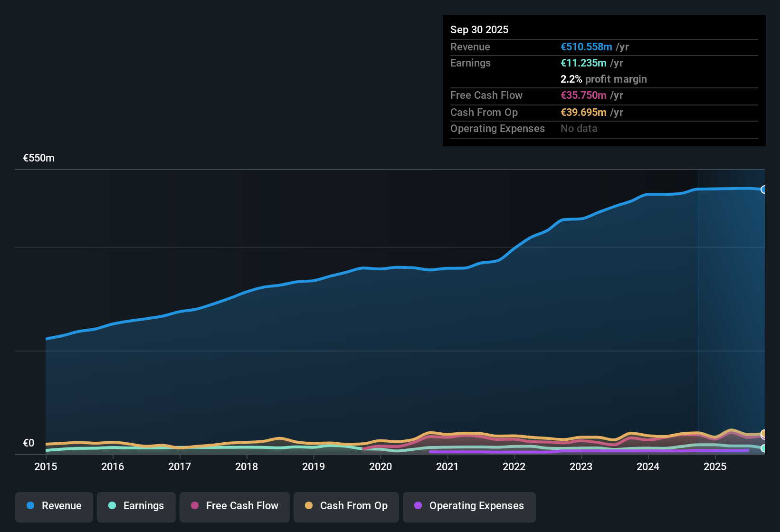
Task: Click the teal Earnings legend dot
Action: point(112,506)
